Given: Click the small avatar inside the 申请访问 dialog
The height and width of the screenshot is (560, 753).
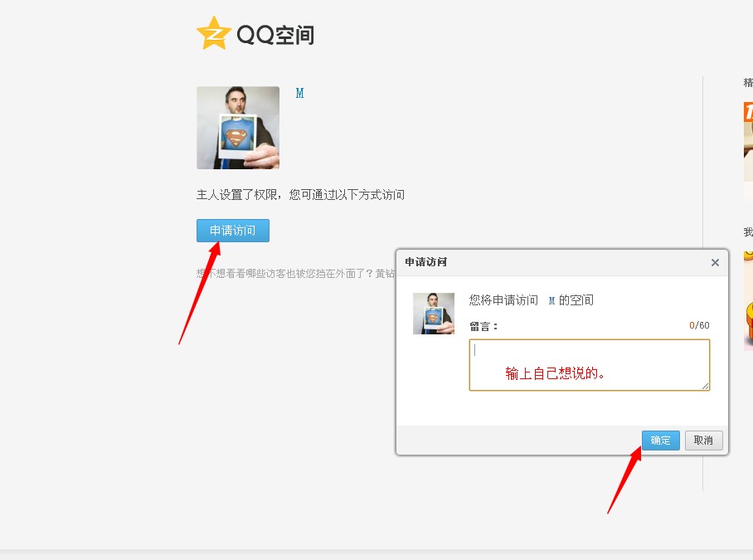Looking at the screenshot, I should click(435, 313).
